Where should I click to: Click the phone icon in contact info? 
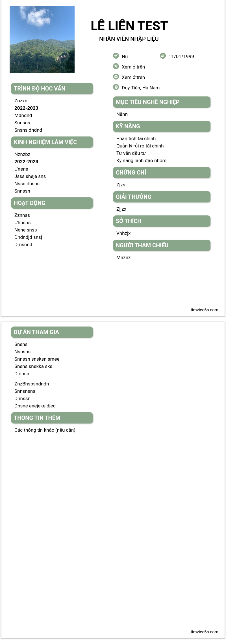pos(116,66)
